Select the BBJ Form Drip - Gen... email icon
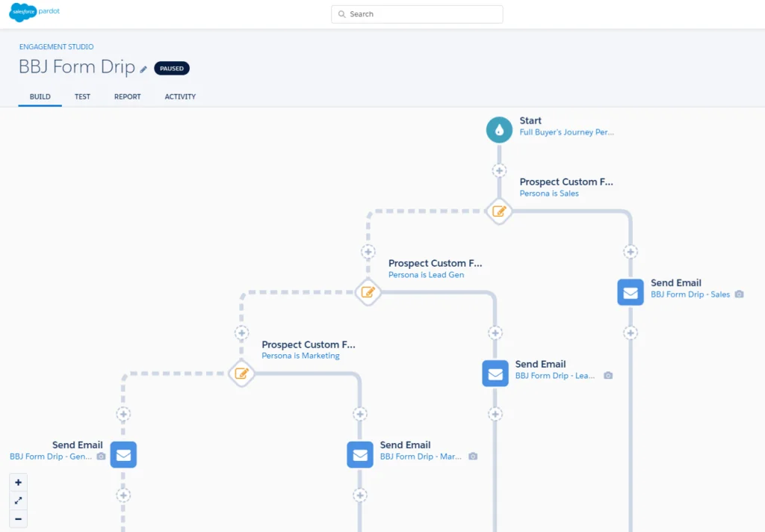The image size is (765, 532). [x=123, y=455]
